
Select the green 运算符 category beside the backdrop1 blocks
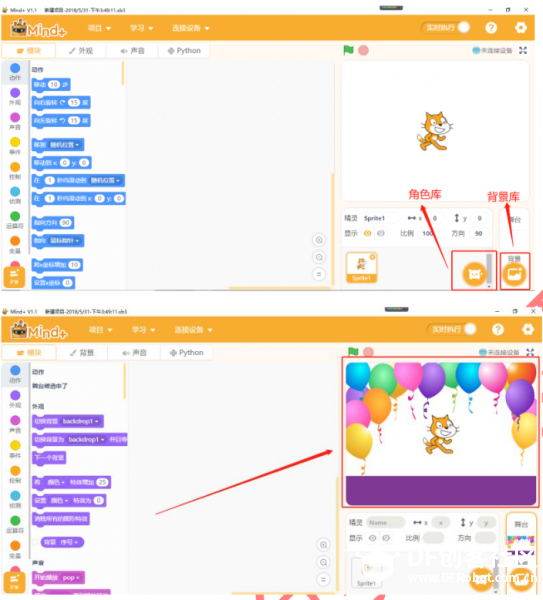[x=15, y=524]
